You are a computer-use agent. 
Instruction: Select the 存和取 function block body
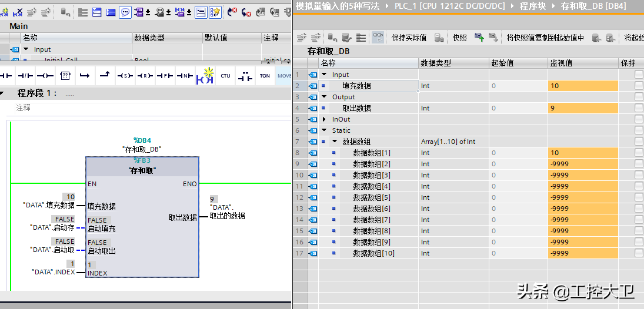click(x=142, y=217)
